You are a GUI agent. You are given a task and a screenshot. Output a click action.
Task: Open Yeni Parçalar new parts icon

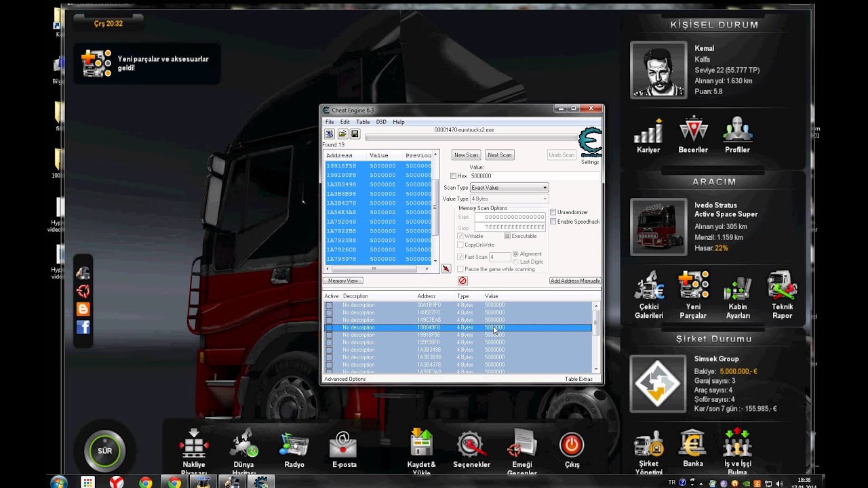[x=693, y=286]
